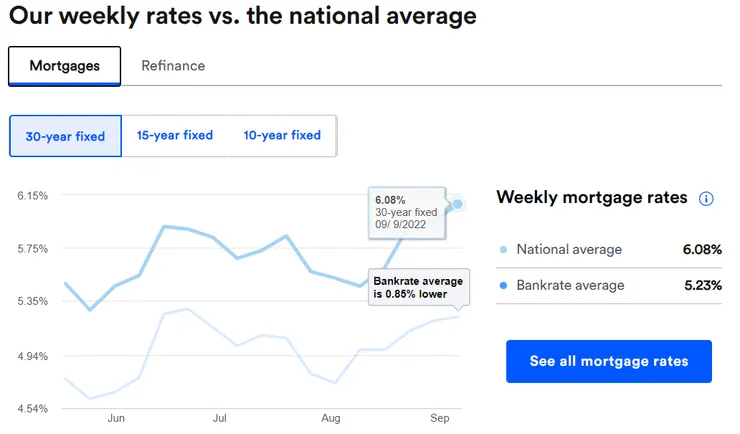740x434 pixels.
Task: Click the National average legend label
Action: [569, 250]
